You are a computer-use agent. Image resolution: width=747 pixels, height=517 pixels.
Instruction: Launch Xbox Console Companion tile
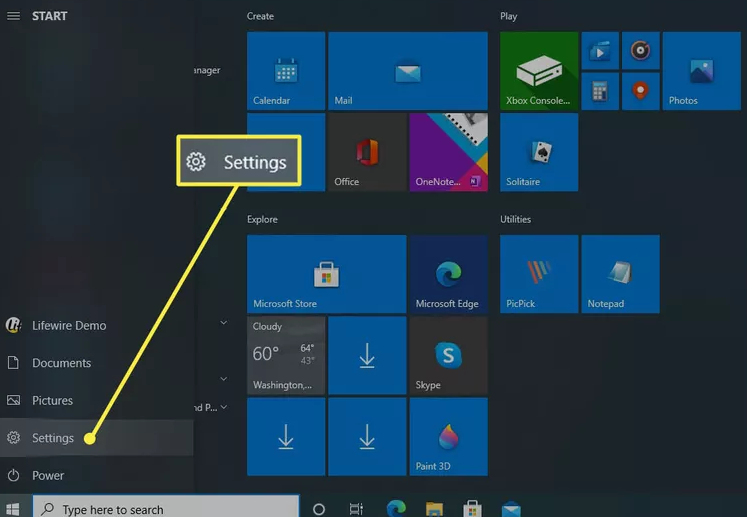[539, 71]
